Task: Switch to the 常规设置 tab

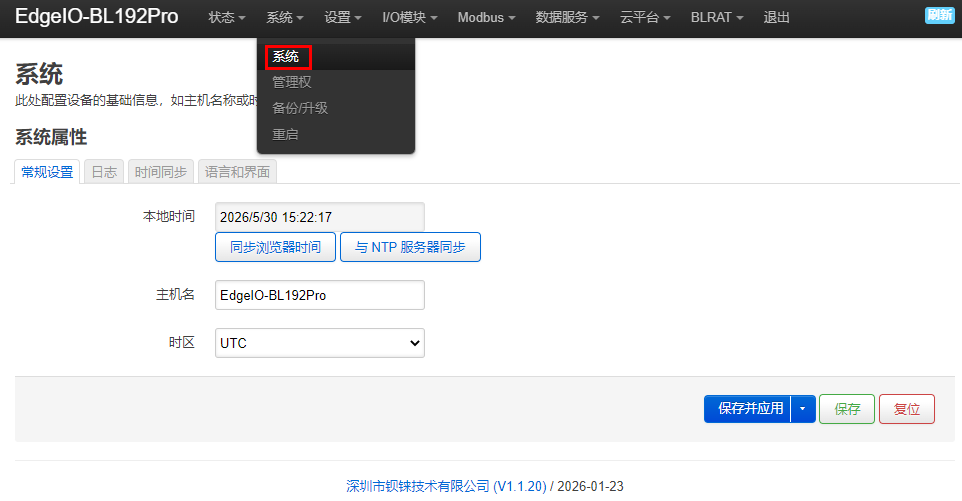Action: [47, 172]
